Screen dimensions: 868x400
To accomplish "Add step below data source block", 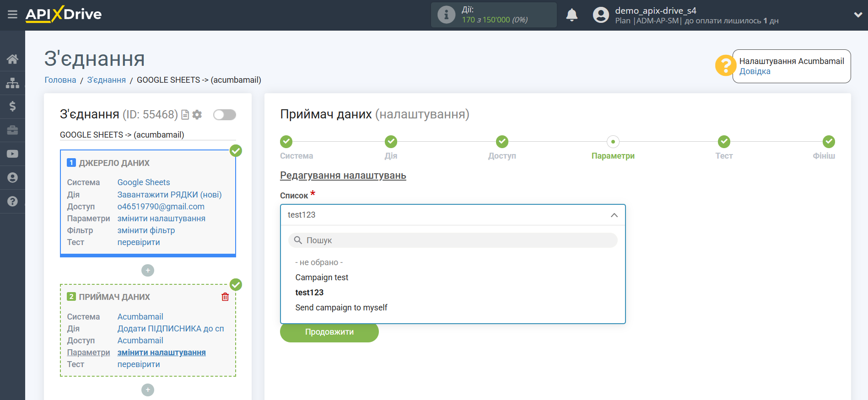I will click(148, 271).
